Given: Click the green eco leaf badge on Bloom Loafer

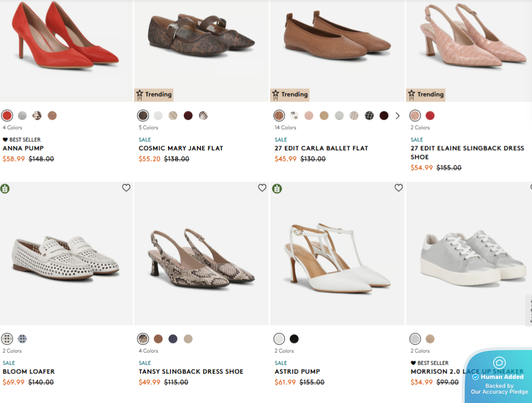Looking at the screenshot, I should (x=5, y=188).
